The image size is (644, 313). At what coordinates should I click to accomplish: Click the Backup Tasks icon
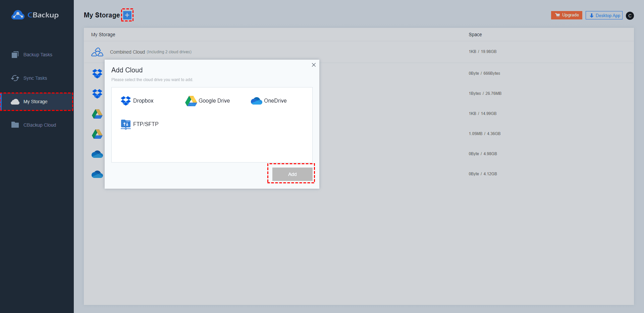[15, 55]
